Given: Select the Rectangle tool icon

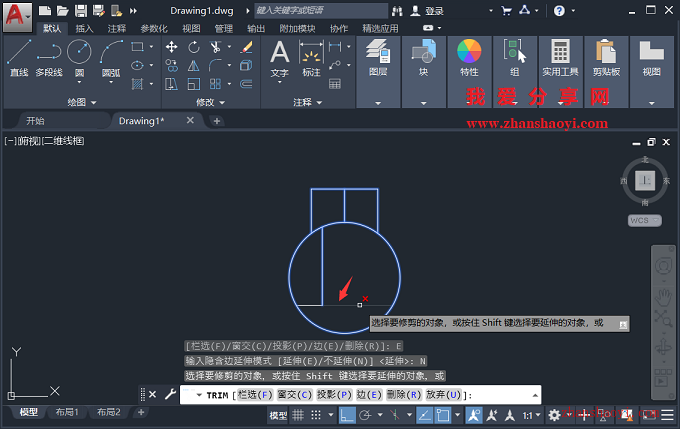Looking at the screenshot, I should (x=137, y=46).
